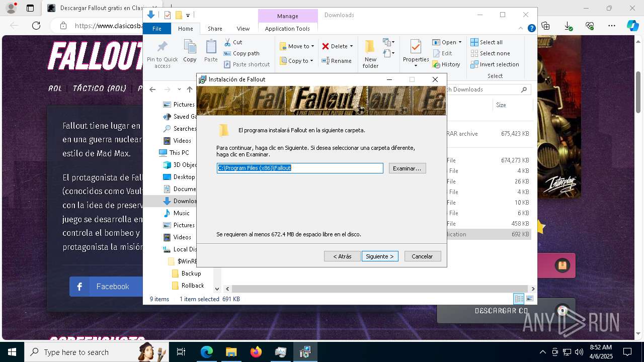Screen dimensions: 644x362
Task: Click Siguiente to continue the Fallout installation
Action: point(380,256)
